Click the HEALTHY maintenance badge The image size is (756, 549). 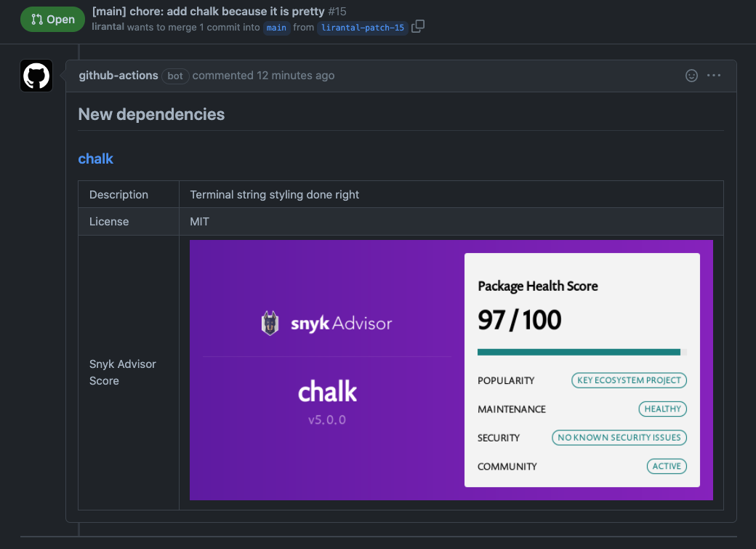662,409
